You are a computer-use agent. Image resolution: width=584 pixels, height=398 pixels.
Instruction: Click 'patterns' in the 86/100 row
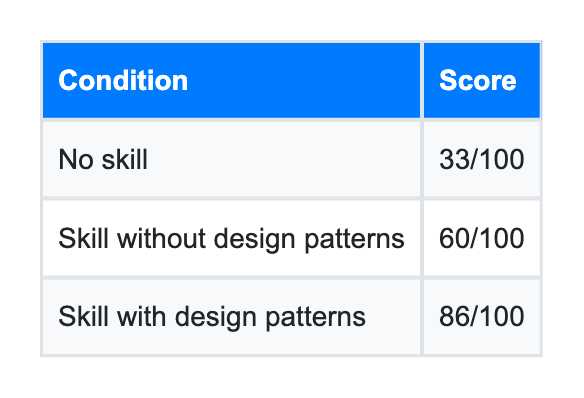click(x=315, y=319)
